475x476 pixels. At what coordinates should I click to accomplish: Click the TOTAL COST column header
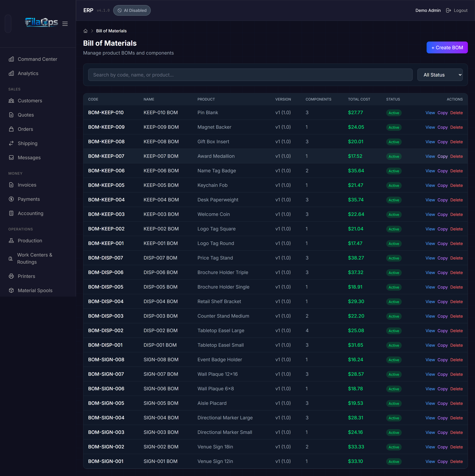tap(359, 99)
